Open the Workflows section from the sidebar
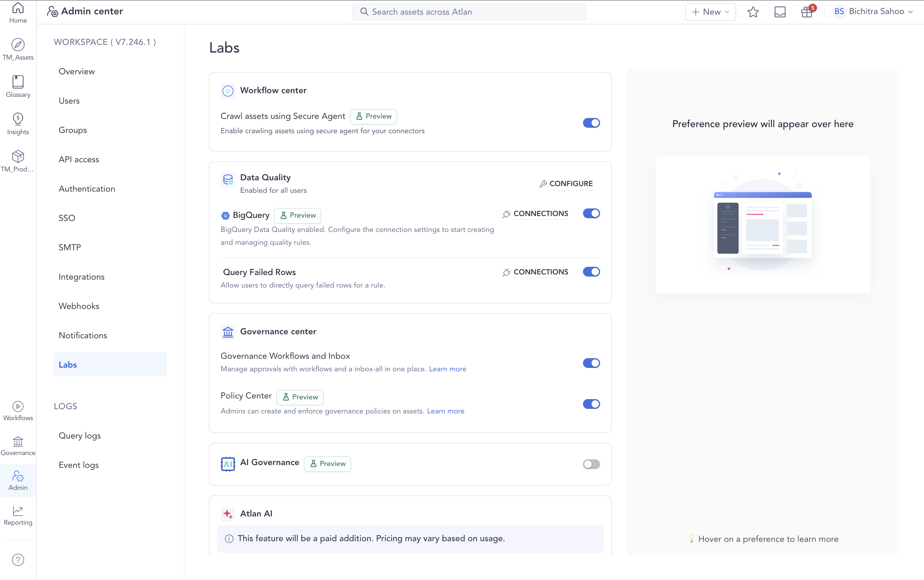Screen dimensions: 924x580 18,410
